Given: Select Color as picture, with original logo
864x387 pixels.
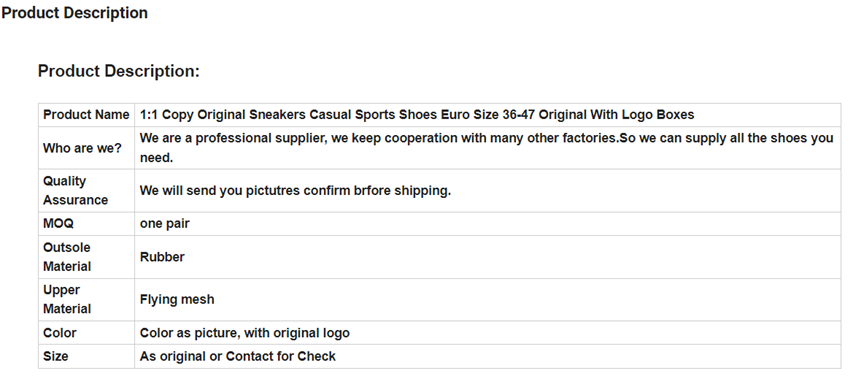Looking at the screenshot, I should pyautogui.click(x=245, y=333).
